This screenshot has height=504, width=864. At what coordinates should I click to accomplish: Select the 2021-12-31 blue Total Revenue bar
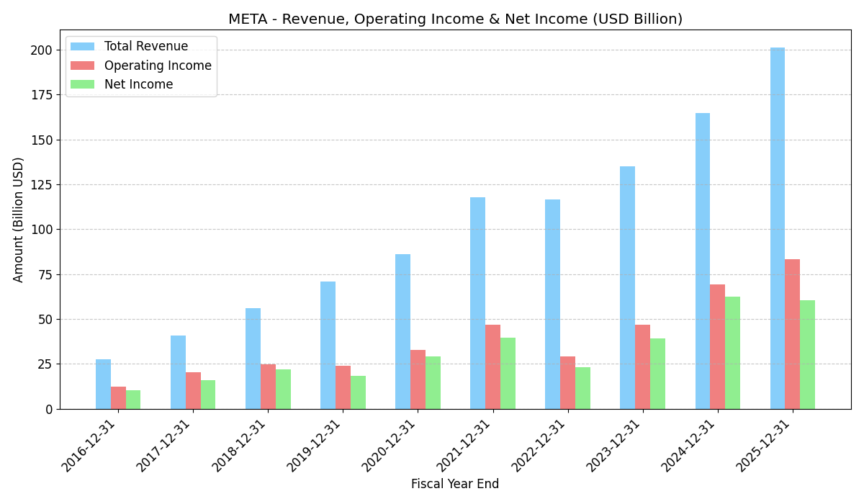pos(477,303)
